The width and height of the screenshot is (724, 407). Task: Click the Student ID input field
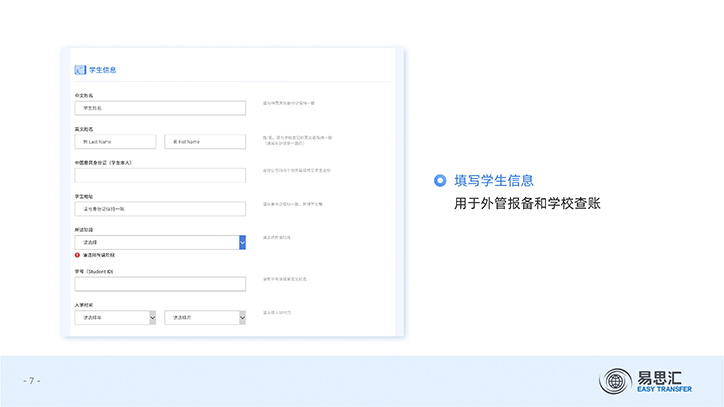click(x=160, y=283)
